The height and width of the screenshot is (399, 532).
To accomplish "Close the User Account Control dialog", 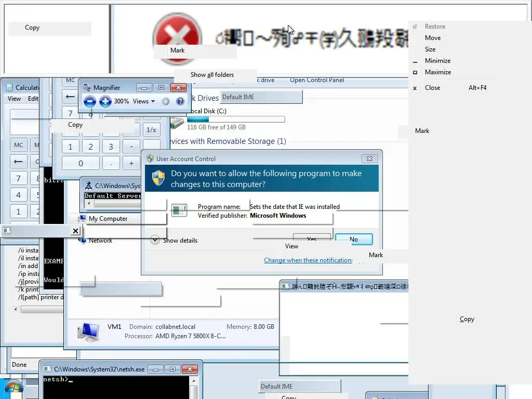I will [369, 158].
